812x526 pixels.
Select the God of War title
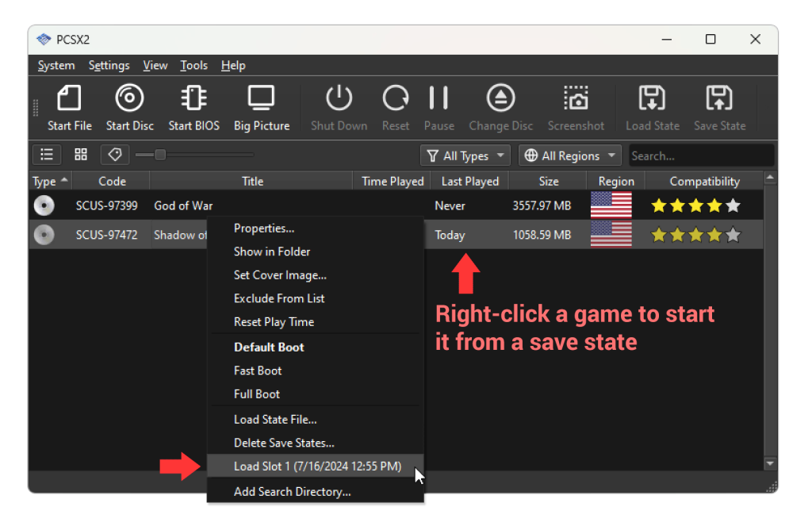[x=183, y=205]
